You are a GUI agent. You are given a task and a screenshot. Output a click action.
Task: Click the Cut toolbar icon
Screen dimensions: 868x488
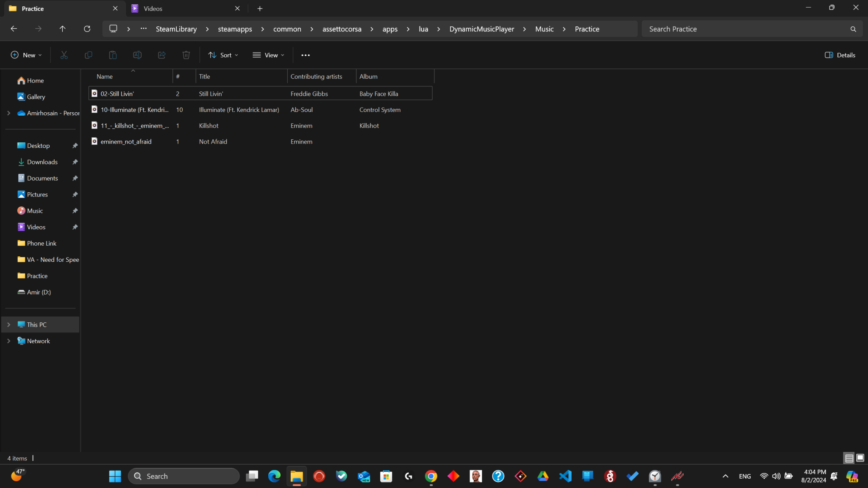64,55
